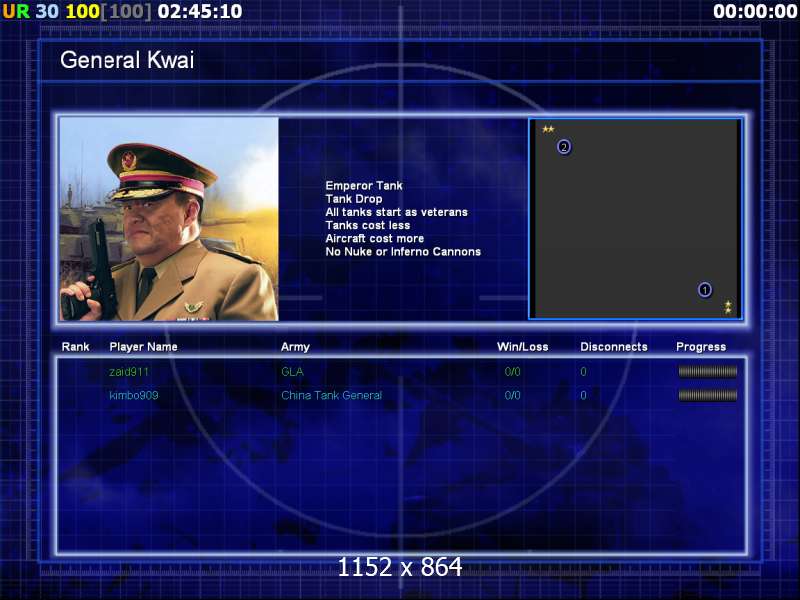Click the 0/0 win/loss value for kimbo909
The image size is (800, 600).
(x=513, y=395)
